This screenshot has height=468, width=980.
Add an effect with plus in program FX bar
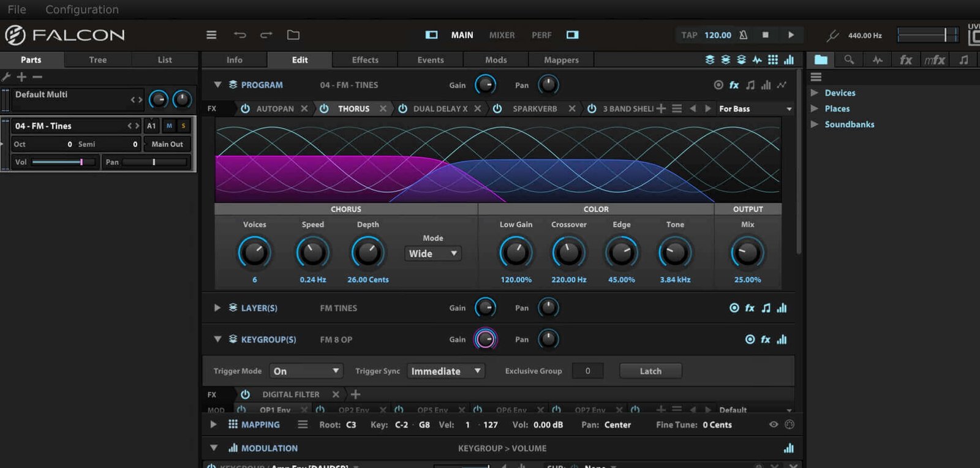point(661,108)
